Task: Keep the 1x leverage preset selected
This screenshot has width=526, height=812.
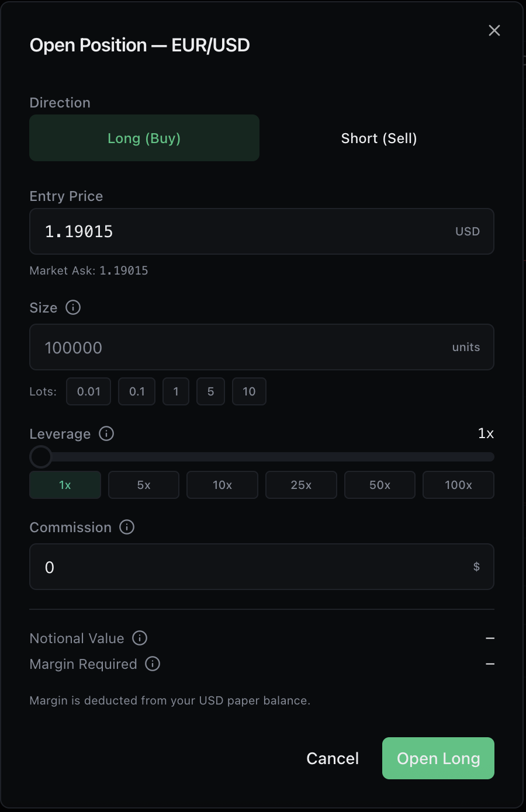Action: pyautogui.click(x=65, y=485)
